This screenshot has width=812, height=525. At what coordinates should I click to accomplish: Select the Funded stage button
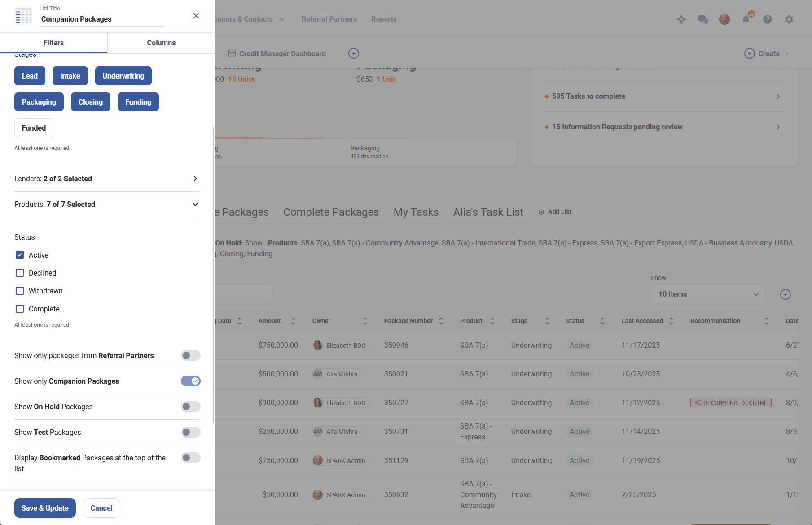pyautogui.click(x=34, y=128)
